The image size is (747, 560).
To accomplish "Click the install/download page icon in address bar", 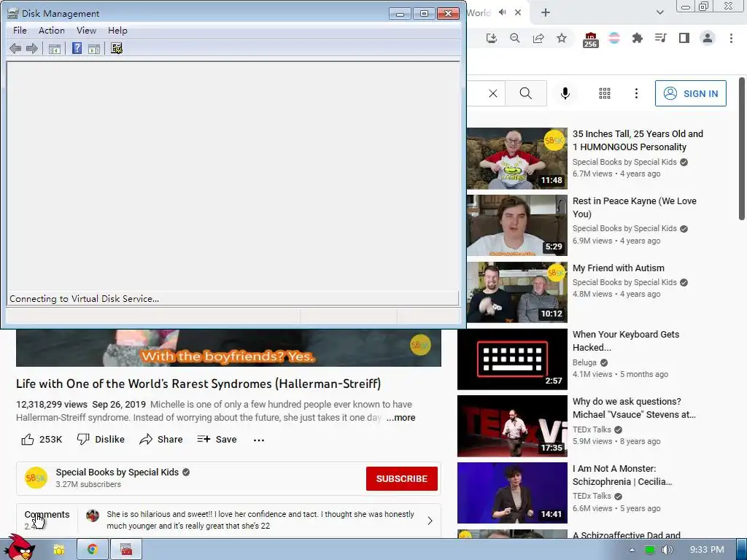I will coord(492,38).
